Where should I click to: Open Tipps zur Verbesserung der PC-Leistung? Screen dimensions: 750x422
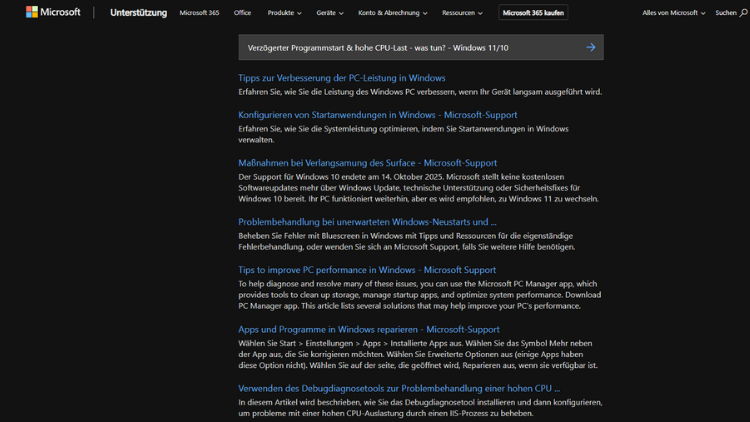(341, 78)
